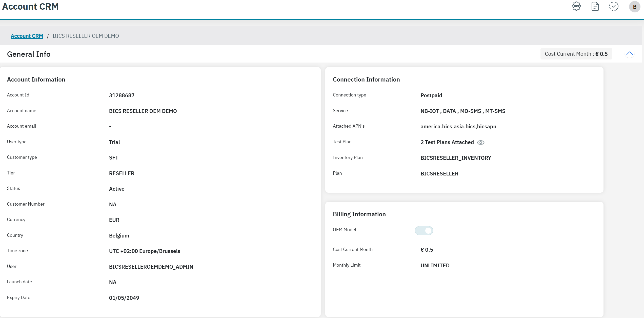Click plan value BICSRESELLER

tap(439, 174)
